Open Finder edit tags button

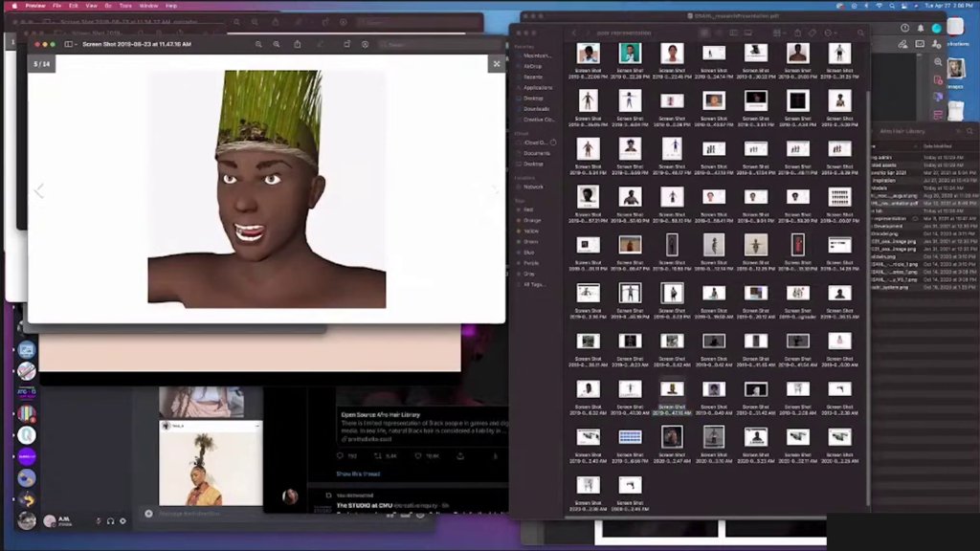click(813, 33)
